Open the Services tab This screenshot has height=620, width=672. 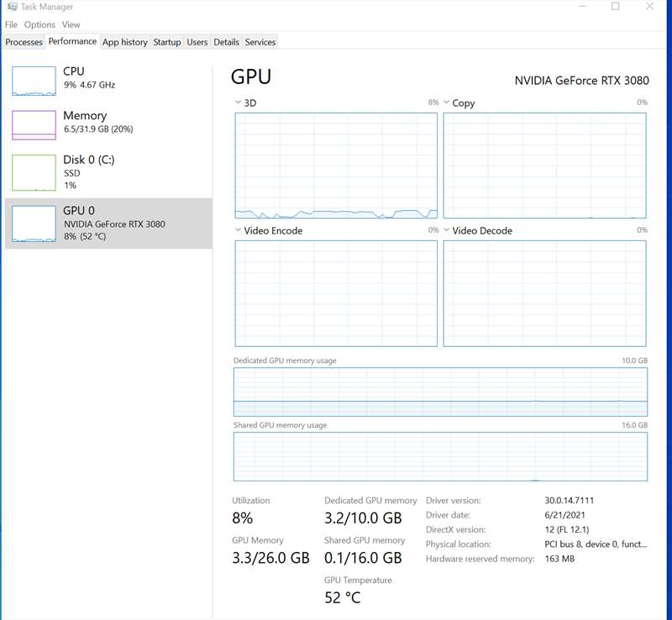tap(260, 42)
